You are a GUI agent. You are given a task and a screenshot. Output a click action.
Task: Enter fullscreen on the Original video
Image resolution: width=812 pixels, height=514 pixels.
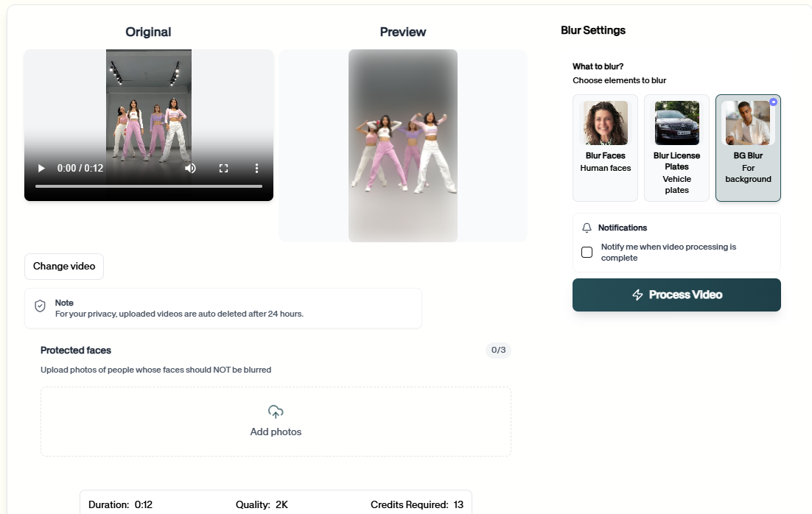coord(223,168)
